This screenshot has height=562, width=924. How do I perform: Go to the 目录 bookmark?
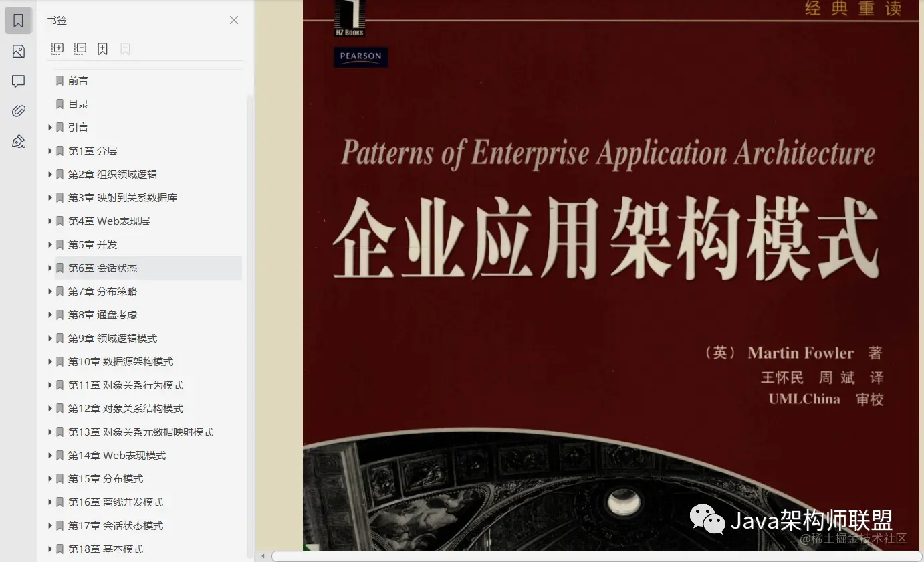[78, 104]
